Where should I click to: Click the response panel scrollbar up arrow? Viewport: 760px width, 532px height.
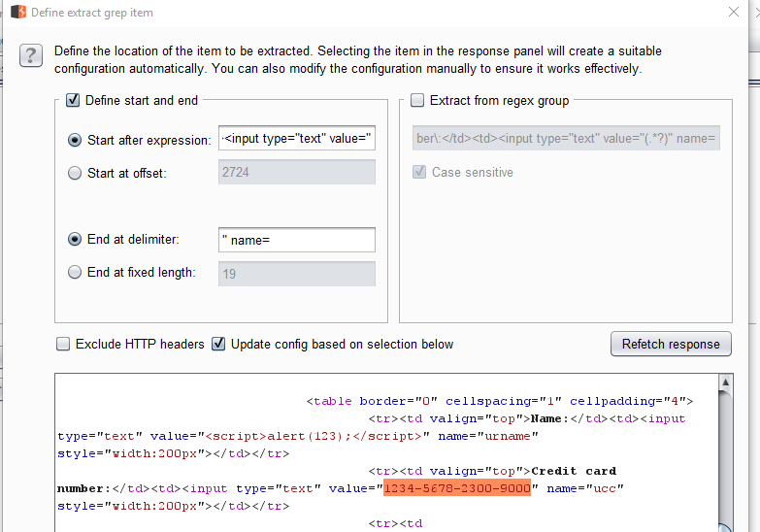(x=725, y=382)
